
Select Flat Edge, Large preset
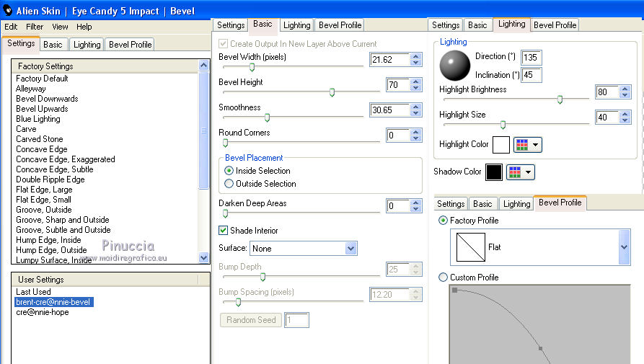point(44,190)
